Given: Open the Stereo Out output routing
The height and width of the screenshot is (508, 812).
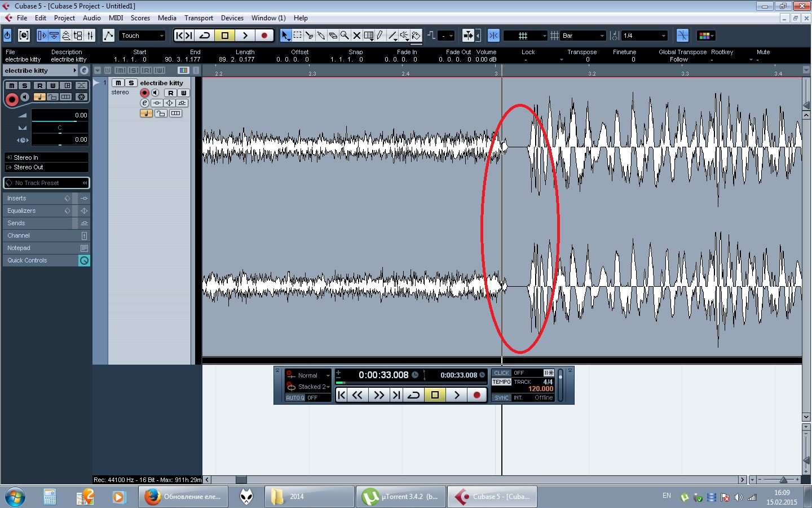Looking at the screenshot, I should (46, 167).
